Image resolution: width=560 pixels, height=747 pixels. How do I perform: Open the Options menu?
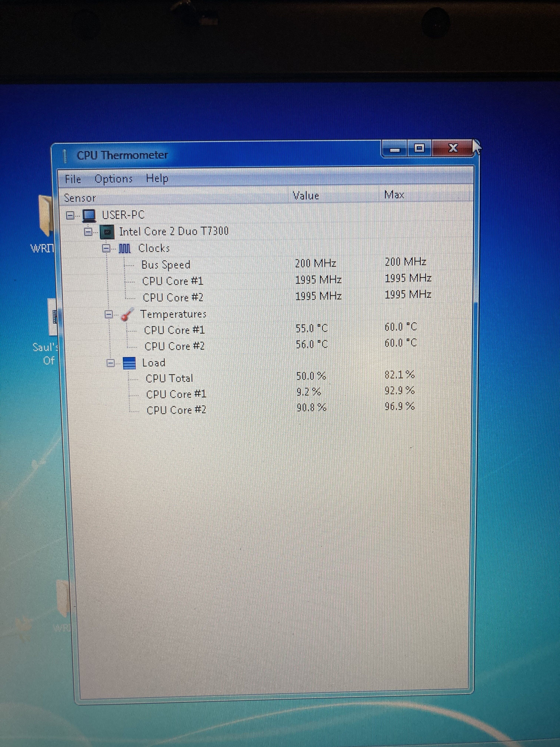tap(113, 179)
